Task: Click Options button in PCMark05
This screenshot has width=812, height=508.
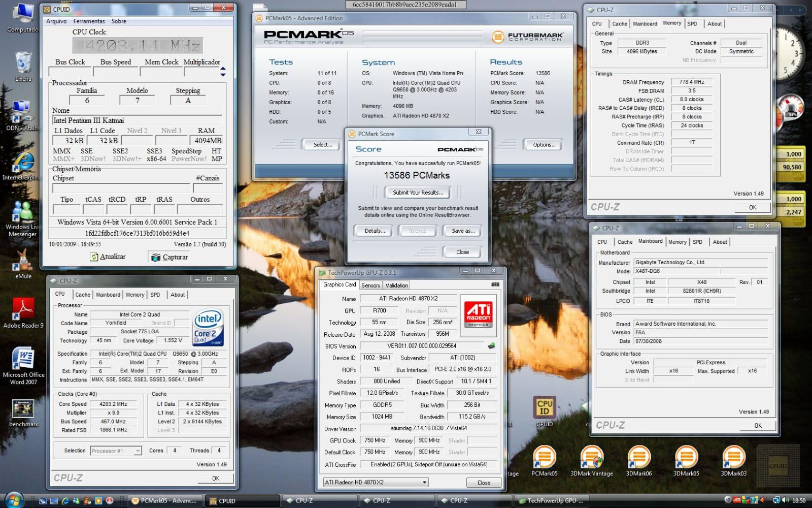Action: tap(544, 145)
